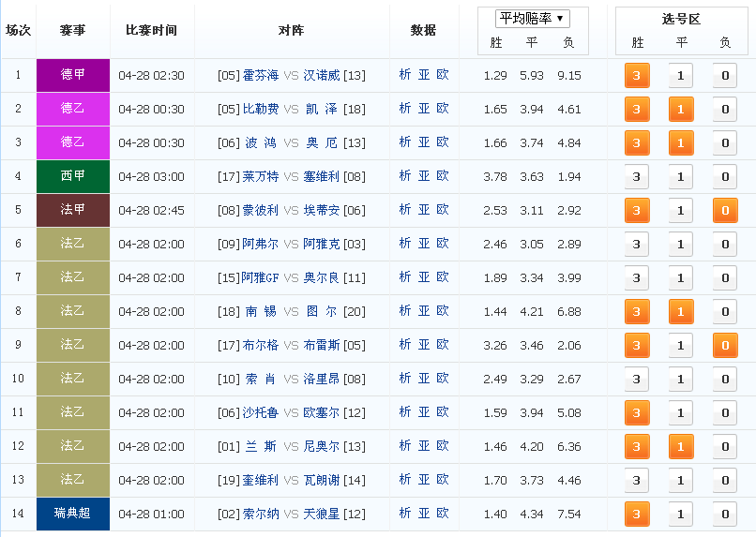This screenshot has width=756, height=537.
Task: Open 亚 Asian odds for match 12 兰斯
Action: [424, 445]
